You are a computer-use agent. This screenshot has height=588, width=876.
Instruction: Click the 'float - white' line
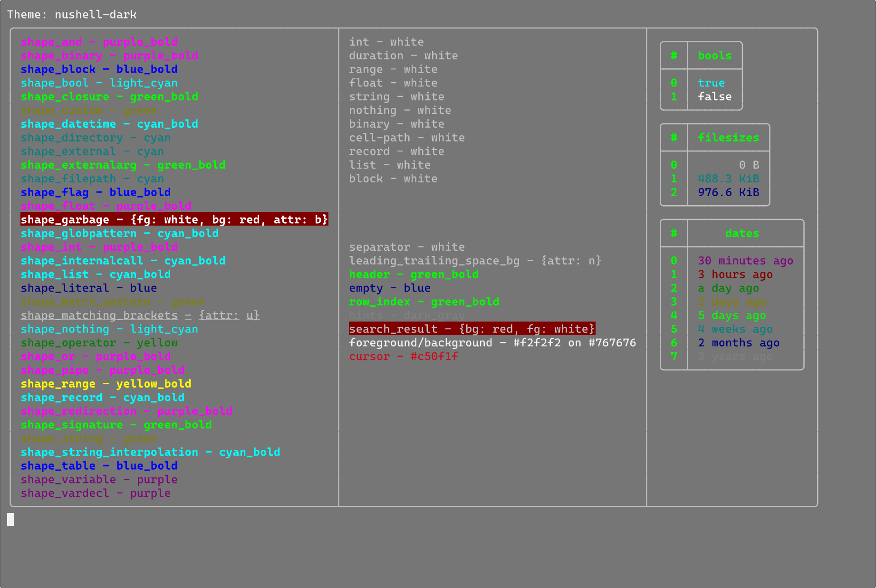coord(393,83)
